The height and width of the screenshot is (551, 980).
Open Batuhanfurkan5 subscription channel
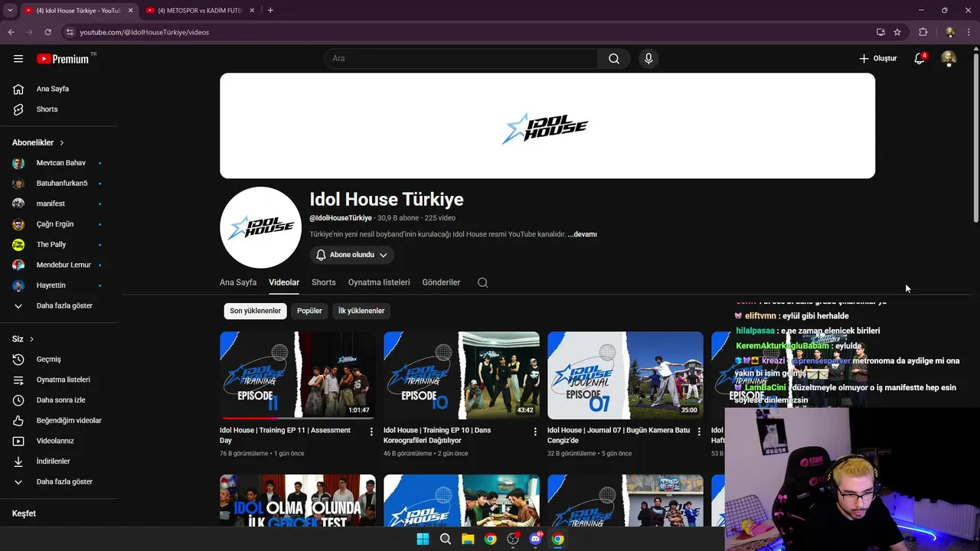(x=61, y=184)
